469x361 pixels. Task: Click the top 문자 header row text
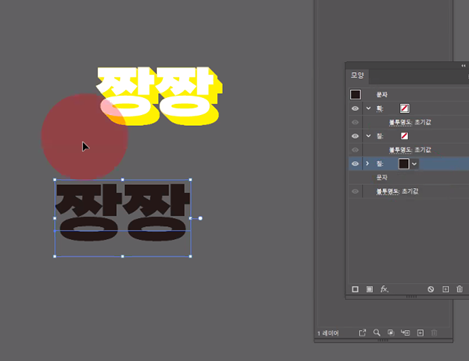(382, 95)
